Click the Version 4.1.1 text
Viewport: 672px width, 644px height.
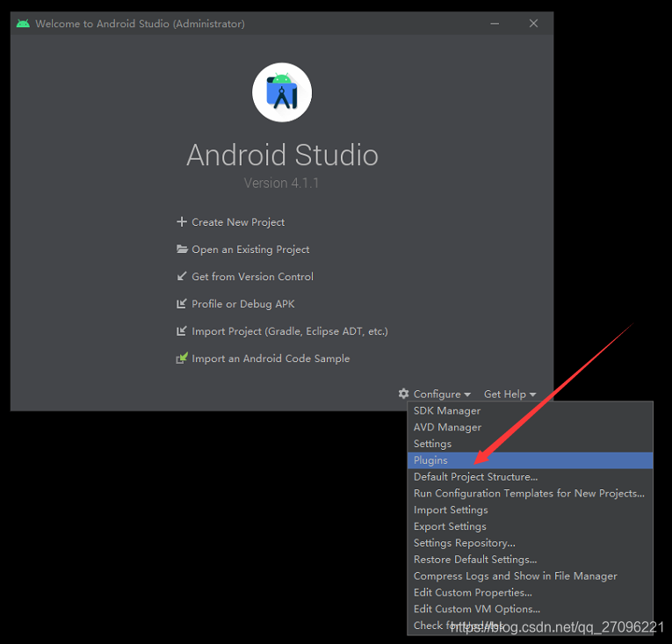point(281,183)
